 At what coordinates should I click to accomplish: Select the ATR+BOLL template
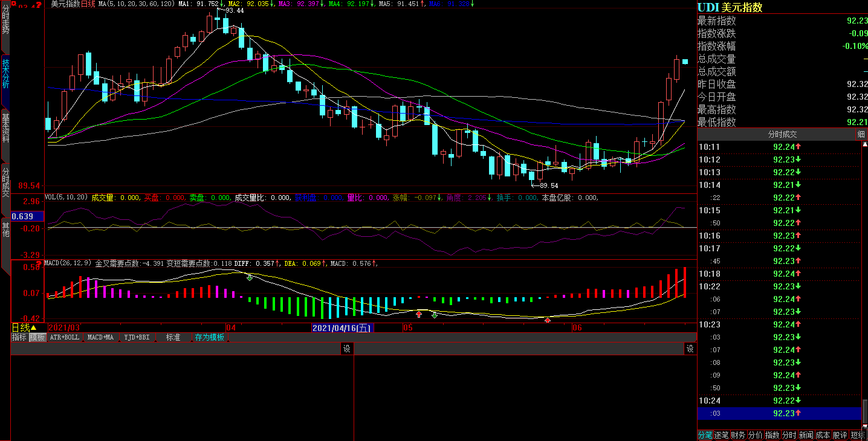[64, 337]
